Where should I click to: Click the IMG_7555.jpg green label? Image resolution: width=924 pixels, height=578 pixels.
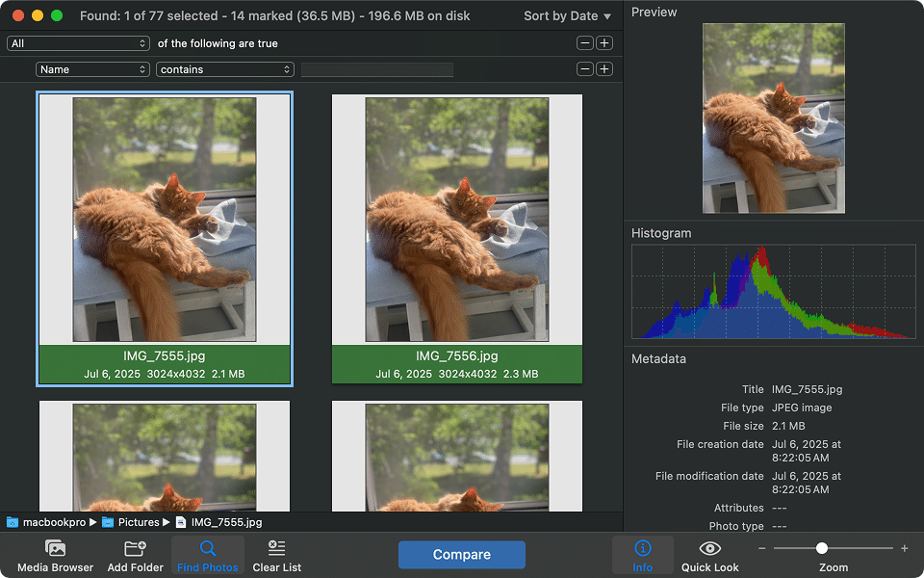coord(165,364)
